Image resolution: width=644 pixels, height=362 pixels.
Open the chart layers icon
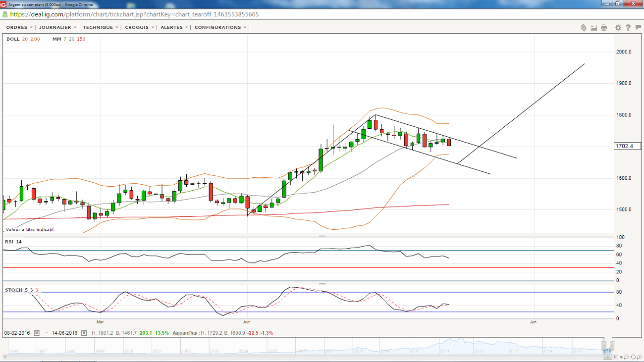[x=584, y=28]
